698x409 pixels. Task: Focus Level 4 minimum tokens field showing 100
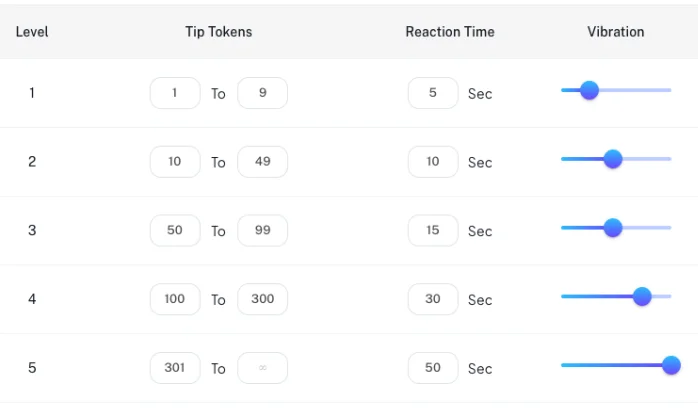click(x=175, y=299)
